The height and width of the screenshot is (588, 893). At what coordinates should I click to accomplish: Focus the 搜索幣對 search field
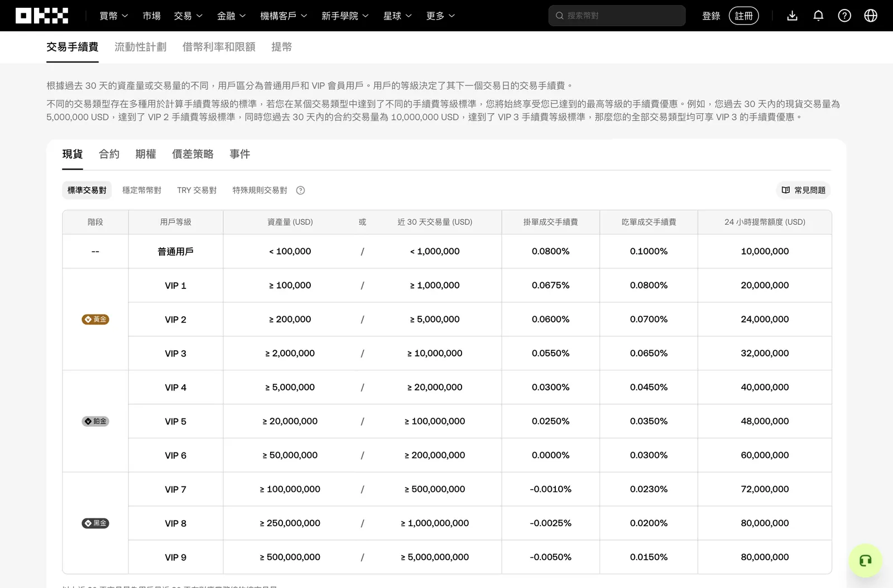(617, 16)
